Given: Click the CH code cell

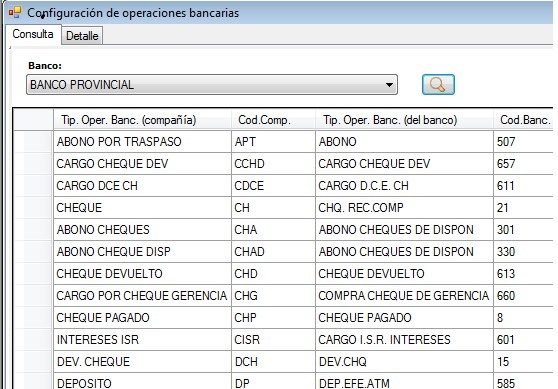Looking at the screenshot, I should (x=273, y=208).
